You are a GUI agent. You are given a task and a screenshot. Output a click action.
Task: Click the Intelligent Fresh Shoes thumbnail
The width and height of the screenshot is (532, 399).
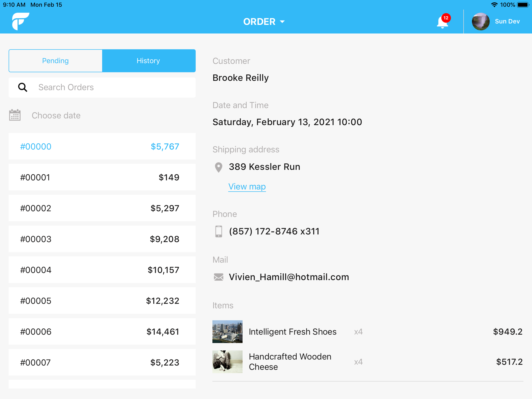tap(227, 331)
